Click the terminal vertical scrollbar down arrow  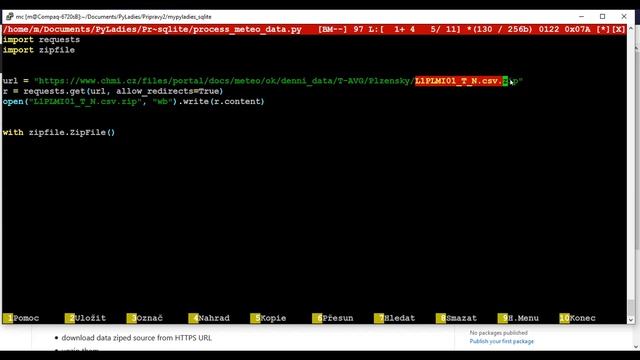click(x=631, y=320)
